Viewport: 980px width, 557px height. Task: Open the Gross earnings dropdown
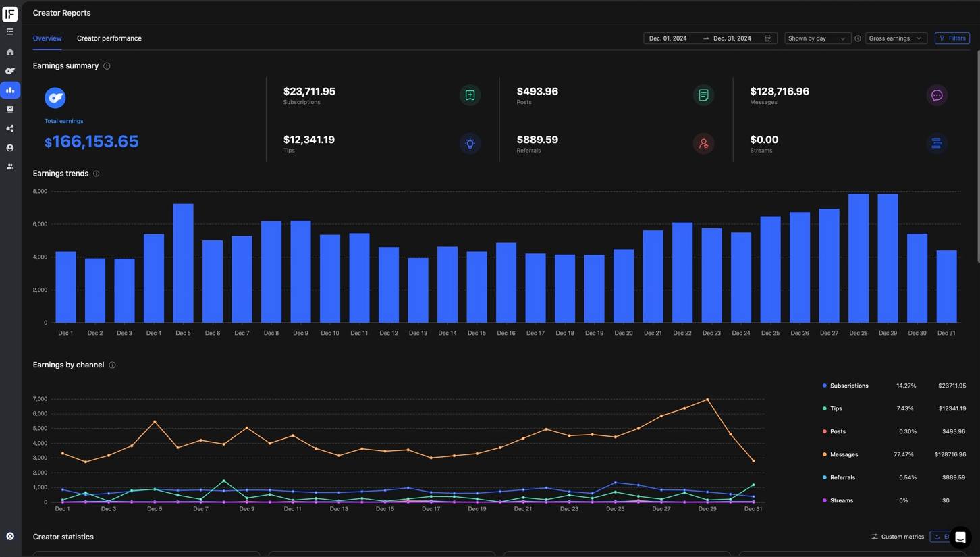coord(896,38)
